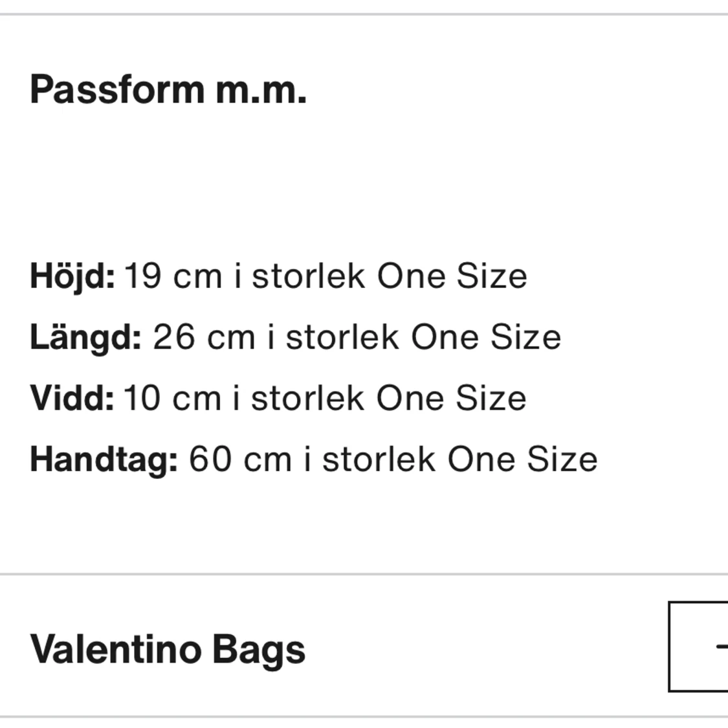This screenshot has width=728, height=728.
Task: Click the word "storlek" in the Vidd row
Action: 307,398
